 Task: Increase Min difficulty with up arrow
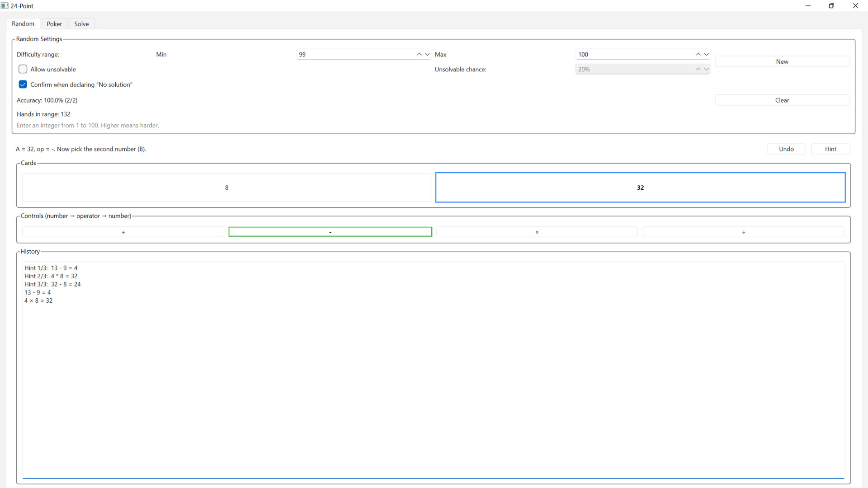click(x=419, y=54)
